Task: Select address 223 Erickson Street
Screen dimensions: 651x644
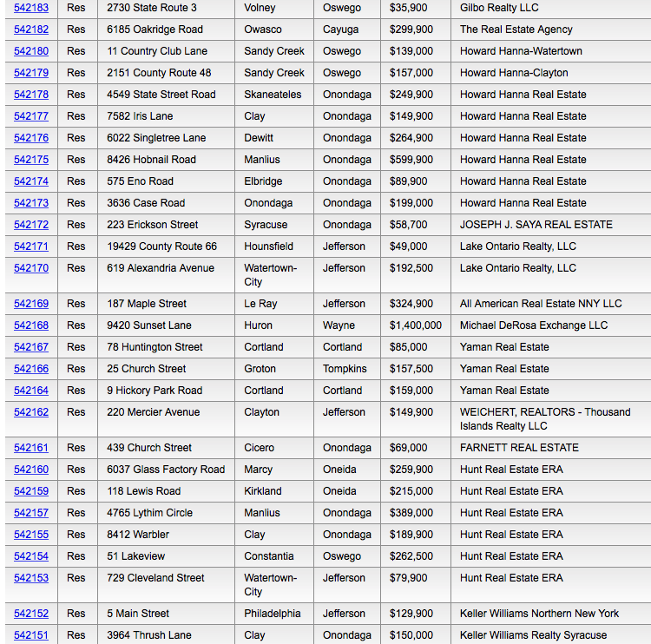Action: tap(153, 224)
